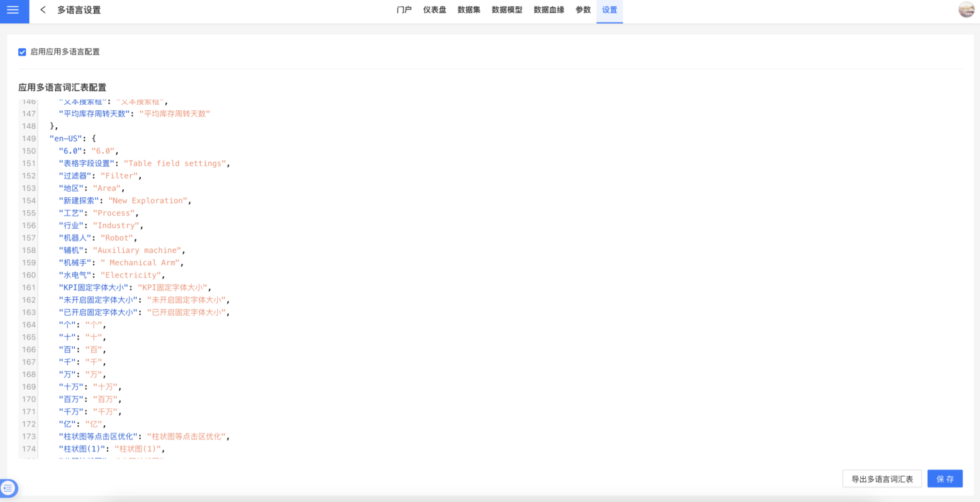980x502 pixels.
Task: Go to the 数据血缘 tab
Action: (x=549, y=10)
